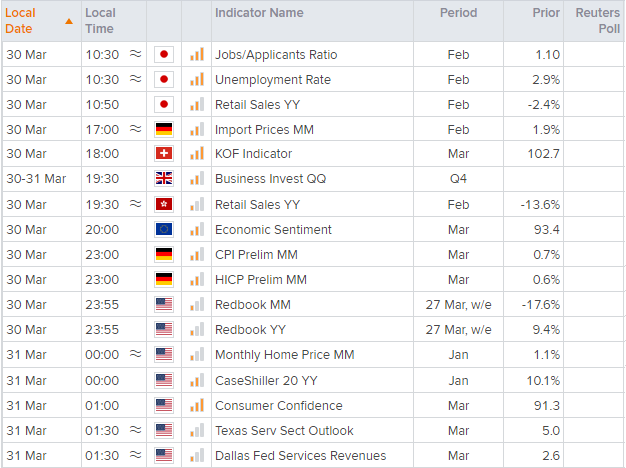This screenshot has width=626, height=468.
Task: Click the US flag beside Consumer Confidence
Action: click(x=164, y=405)
